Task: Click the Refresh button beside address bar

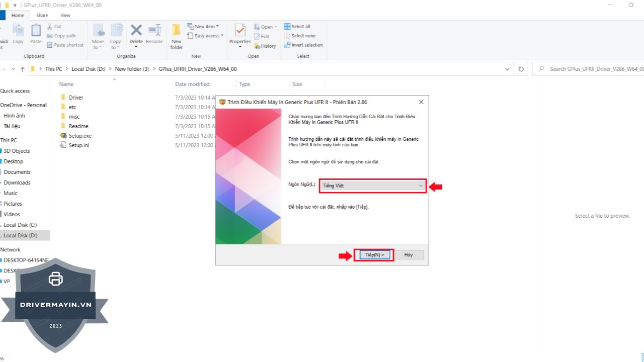Action: tap(521, 69)
